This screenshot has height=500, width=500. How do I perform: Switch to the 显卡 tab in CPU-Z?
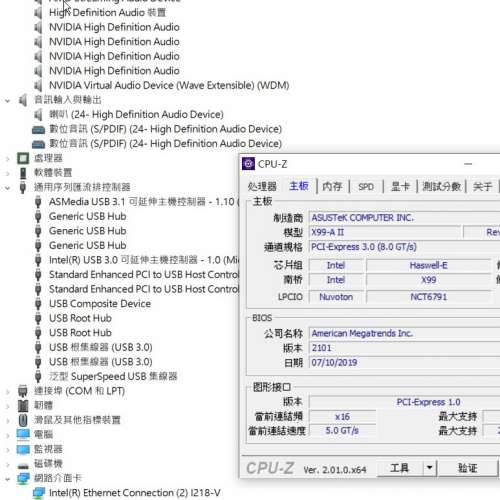click(400, 186)
